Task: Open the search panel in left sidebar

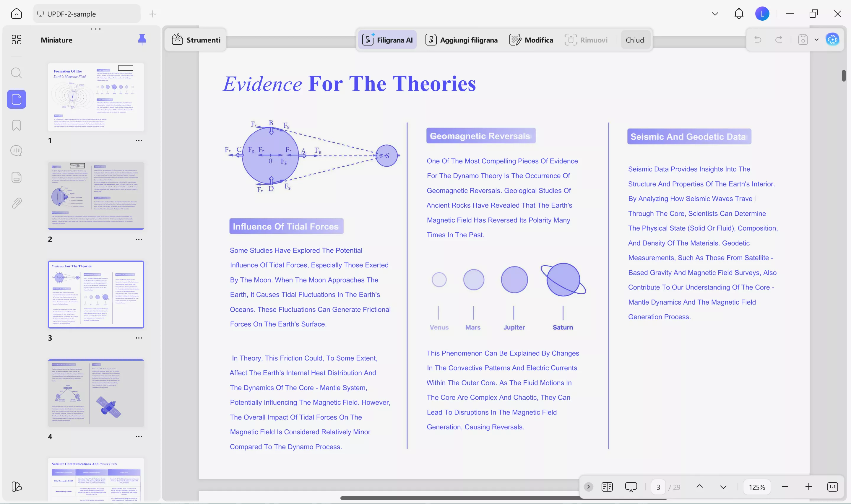Action: tap(16, 73)
